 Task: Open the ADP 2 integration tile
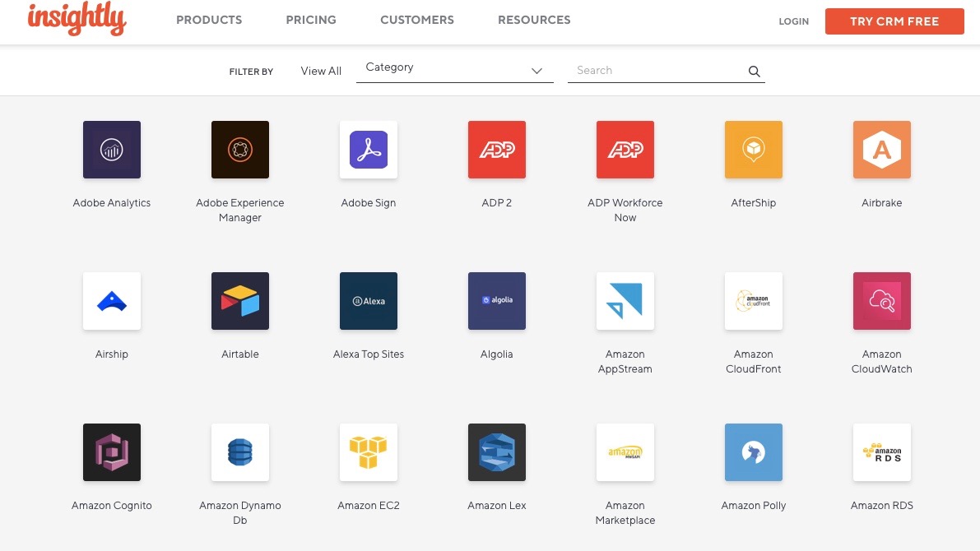497,150
